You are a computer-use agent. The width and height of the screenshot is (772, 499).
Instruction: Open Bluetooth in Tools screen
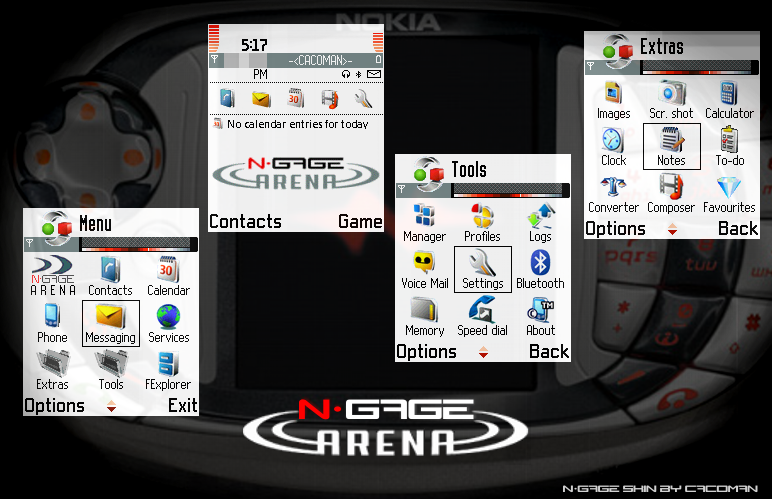point(540,269)
